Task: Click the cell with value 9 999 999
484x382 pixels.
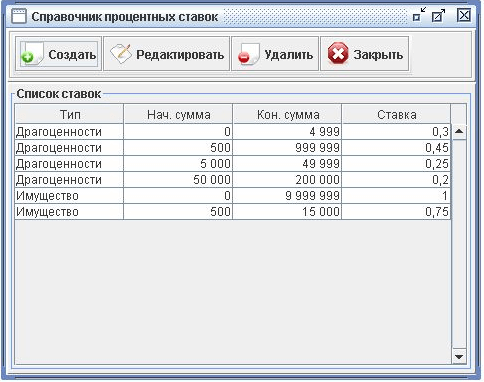Action: 287,196
